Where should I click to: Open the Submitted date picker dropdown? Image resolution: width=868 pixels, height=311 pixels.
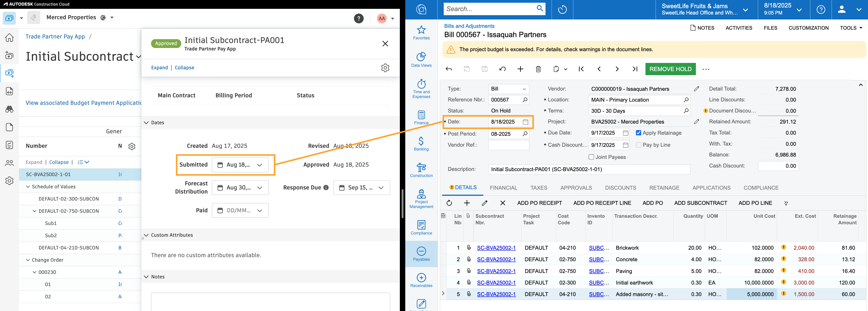coord(259,165)
